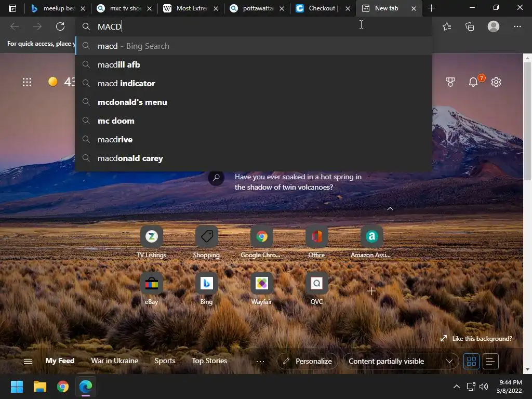Open Bing quick link tile
532x399 pixels.
[206, 288]
